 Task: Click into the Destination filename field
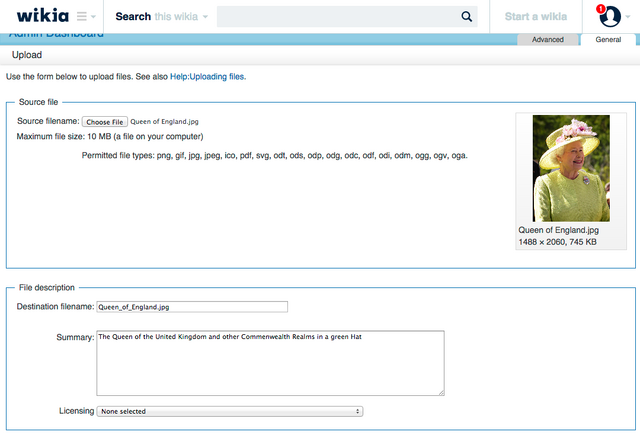[x=192, y=307]
